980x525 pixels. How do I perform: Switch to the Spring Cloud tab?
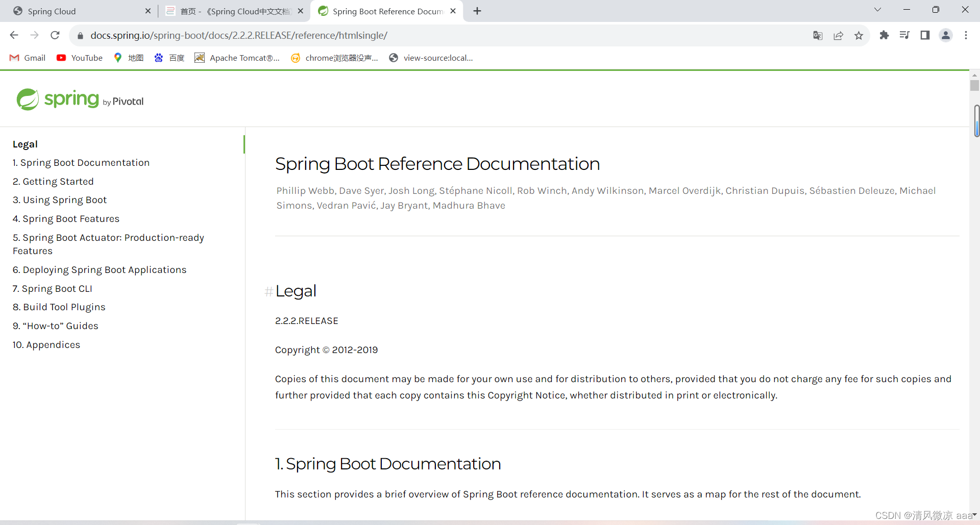[82, 11]
